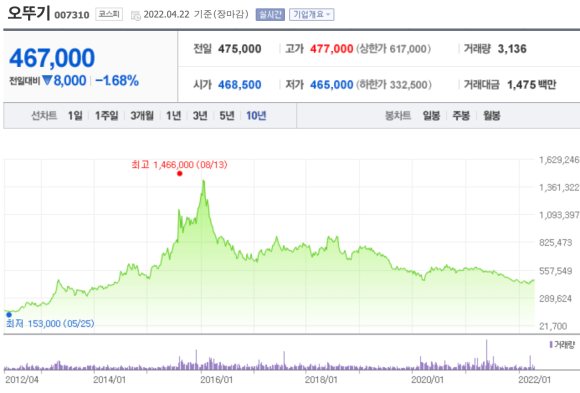
Task: Click the calendar icon beside 2022.04.22
Action: point(136,15)
